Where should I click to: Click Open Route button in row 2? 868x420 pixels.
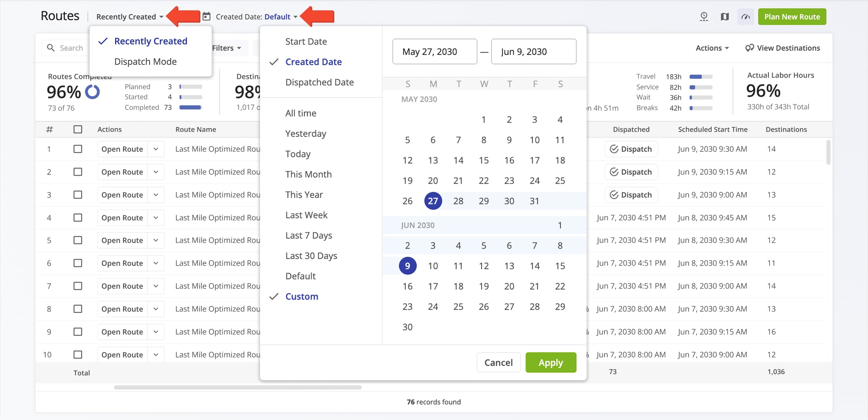click(x=122, y=172)
